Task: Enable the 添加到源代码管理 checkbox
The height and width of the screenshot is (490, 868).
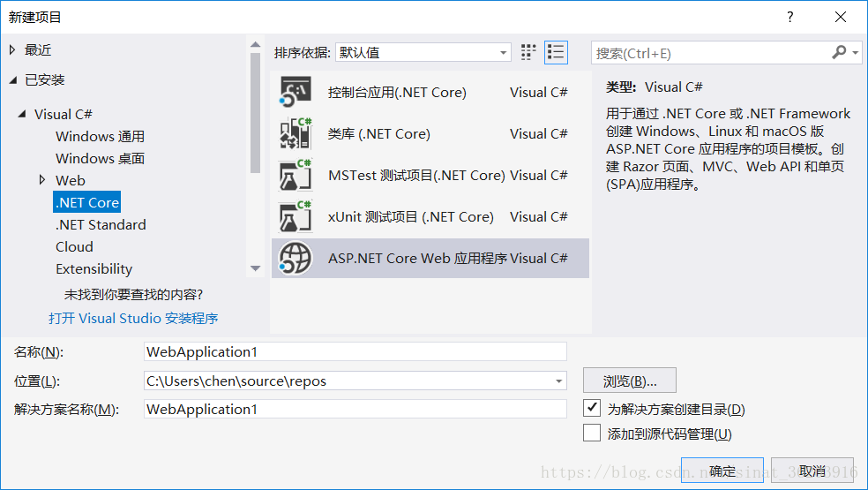Action: click(592, 433)
